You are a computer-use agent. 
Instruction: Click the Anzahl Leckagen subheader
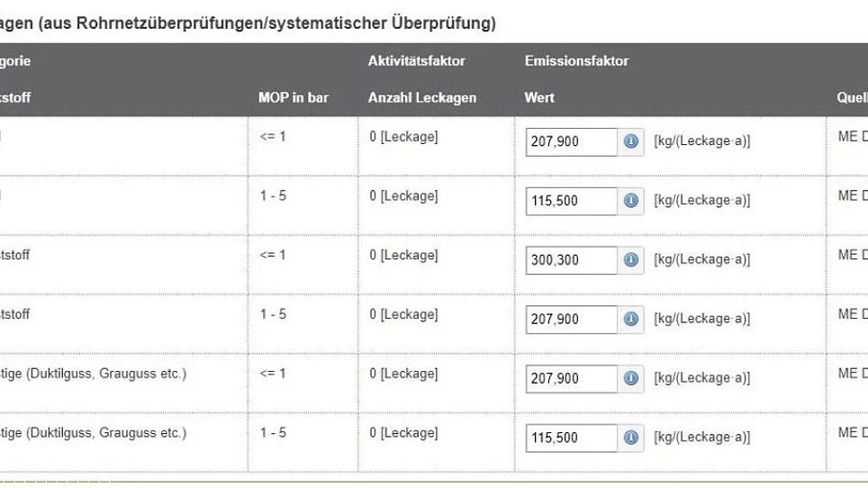pos(421,98)
